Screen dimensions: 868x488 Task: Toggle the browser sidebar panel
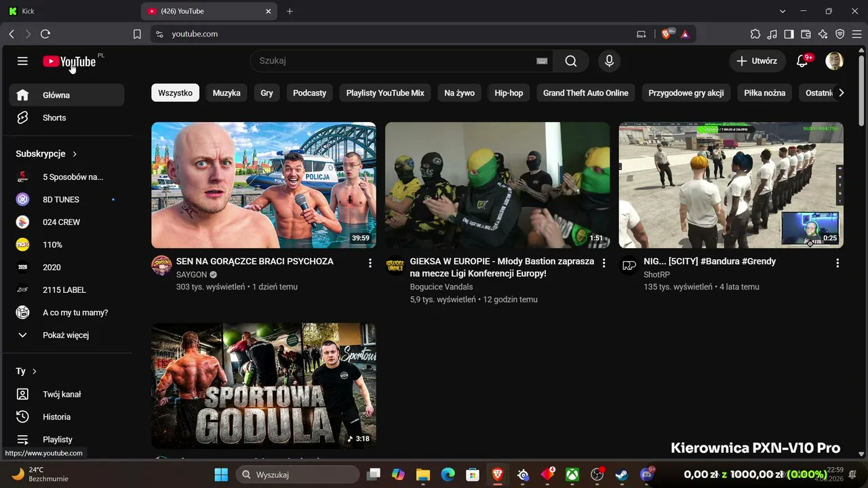click(x=789, y=34)
